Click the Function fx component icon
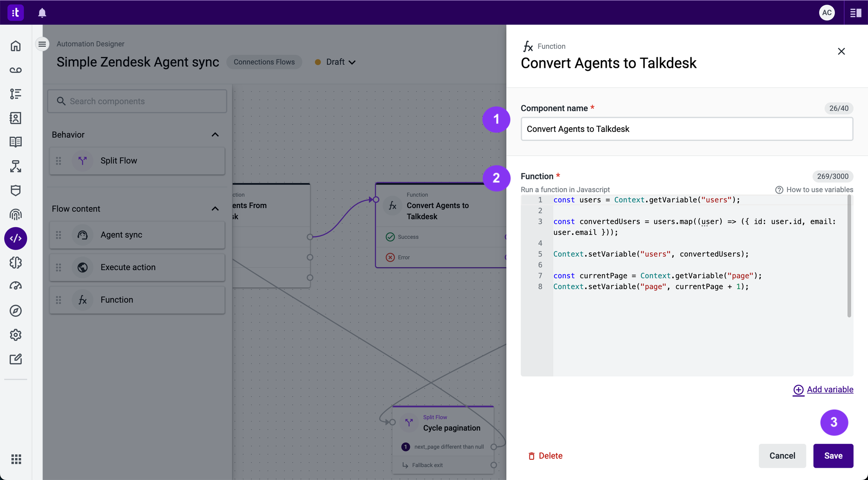The width and height of the screenshot is (868, 480). pos(83,300)
